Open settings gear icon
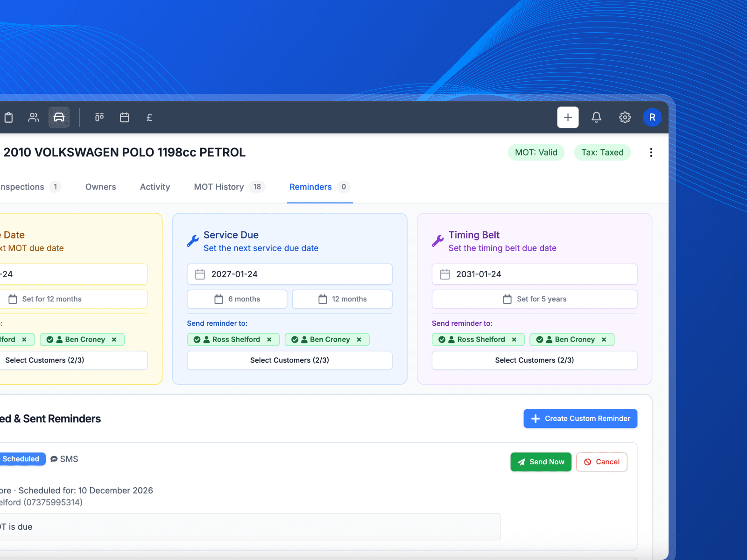This screenshot has height=560, width=747. coord(625,117)
